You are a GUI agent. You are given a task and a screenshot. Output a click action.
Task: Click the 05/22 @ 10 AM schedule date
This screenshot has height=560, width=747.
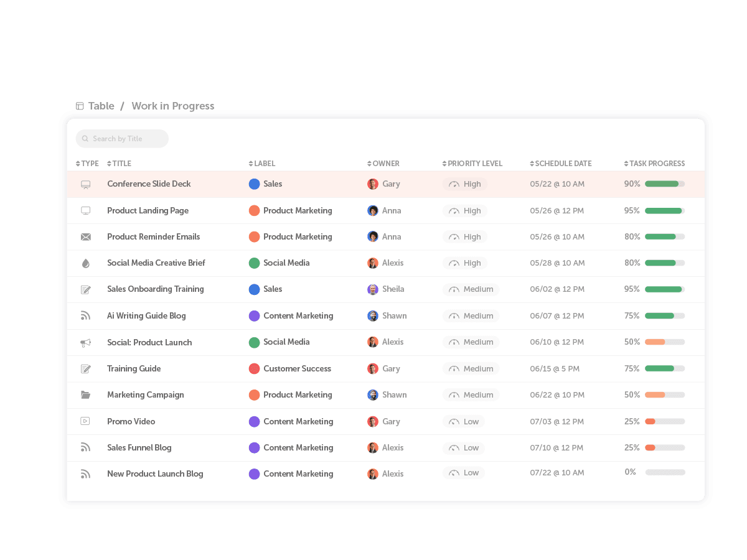(557, 184)
